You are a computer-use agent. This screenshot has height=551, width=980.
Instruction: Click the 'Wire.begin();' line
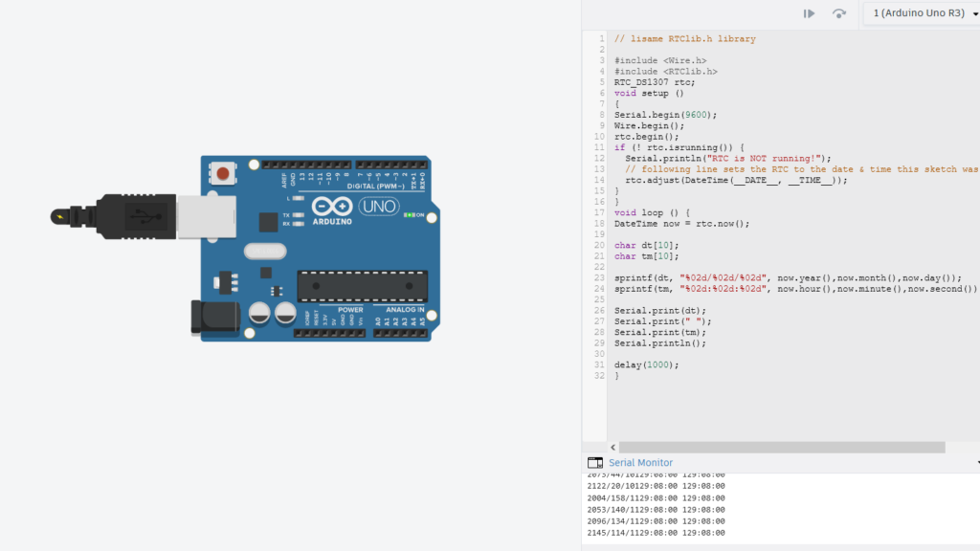click(x=649, y=125)
